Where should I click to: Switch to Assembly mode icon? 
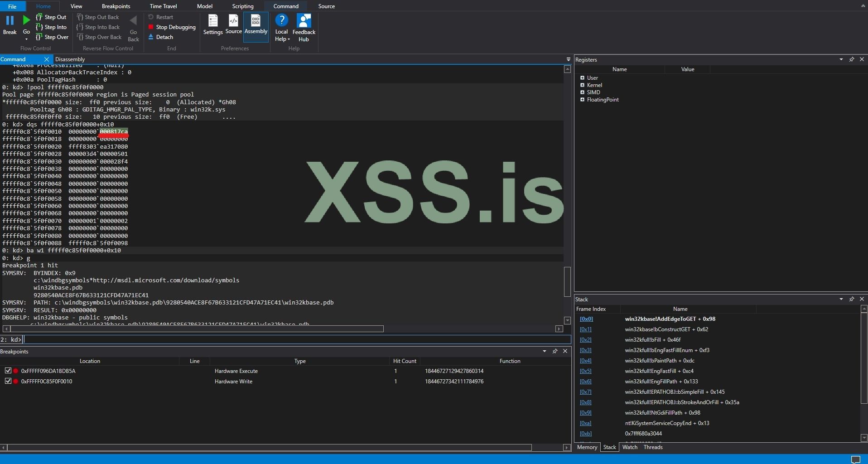pyautogui.click(x=256, y=21)
